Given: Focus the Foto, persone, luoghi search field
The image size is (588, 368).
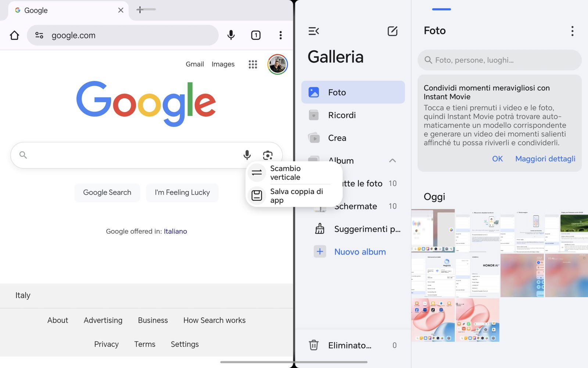Looking at the screenshot, I should coord(499,60).
